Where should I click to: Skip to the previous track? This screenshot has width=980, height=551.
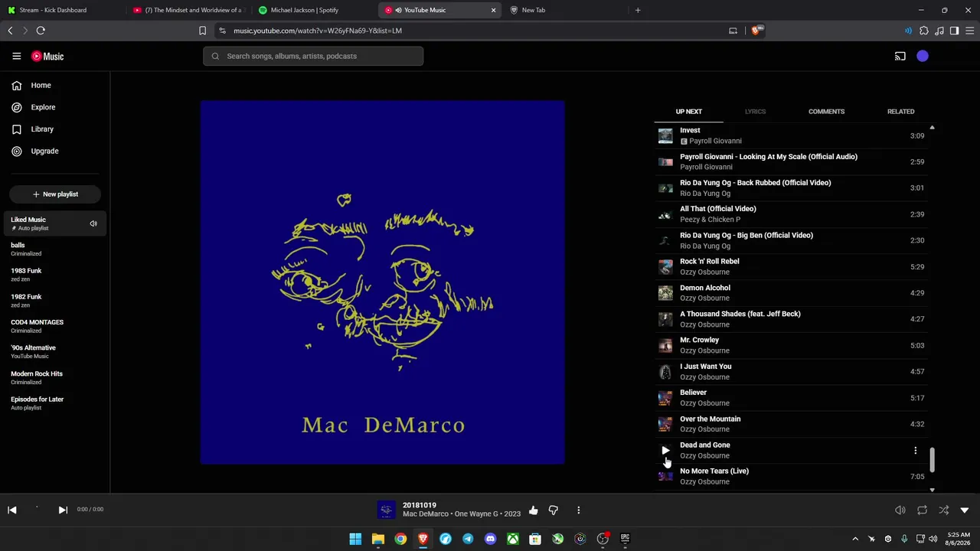tap(12, 510)
